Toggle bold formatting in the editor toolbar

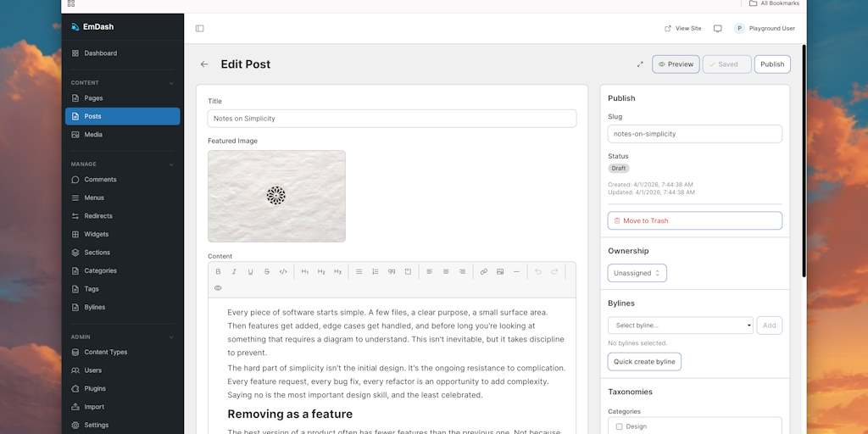click(218, 272)
